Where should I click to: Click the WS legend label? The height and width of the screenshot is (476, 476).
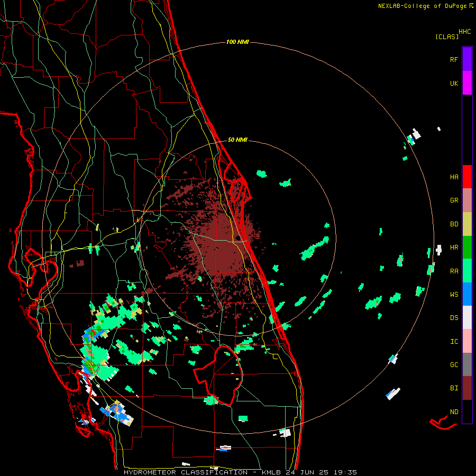(454, 294)
